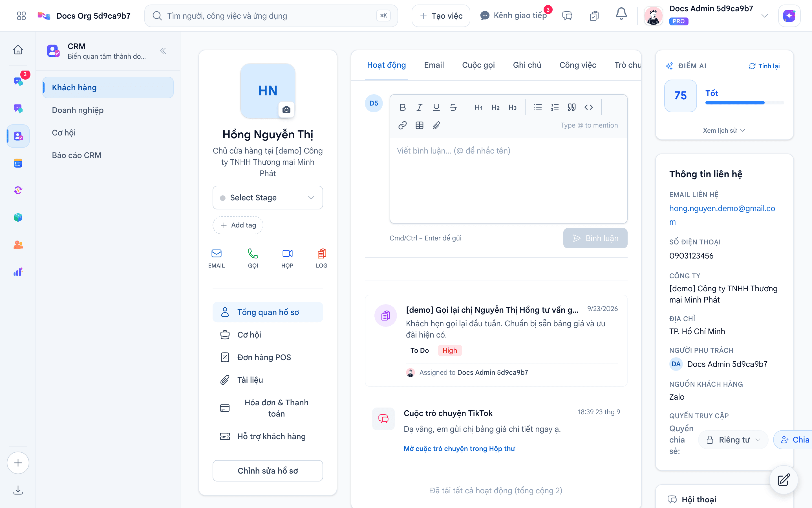
Task: Click the Tạo việc button
Action: coord(441,16)
